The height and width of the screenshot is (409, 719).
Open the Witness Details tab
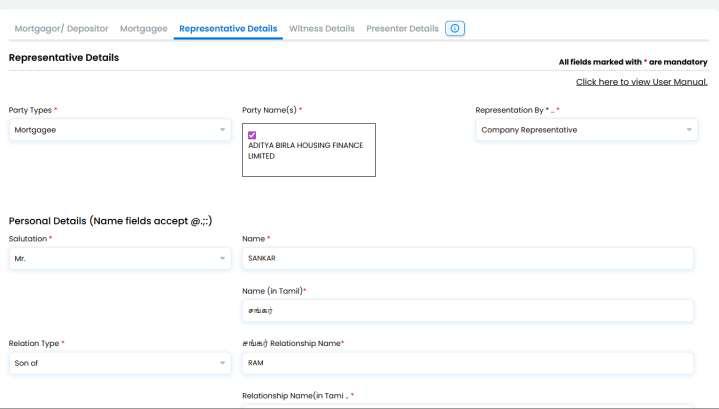pos(321,28)
